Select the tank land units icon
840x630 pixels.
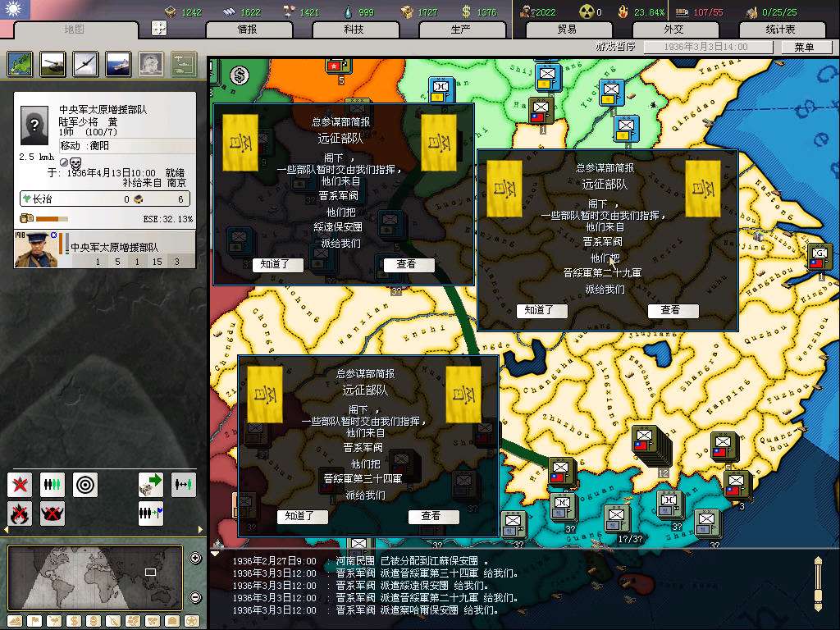(53, 64)
